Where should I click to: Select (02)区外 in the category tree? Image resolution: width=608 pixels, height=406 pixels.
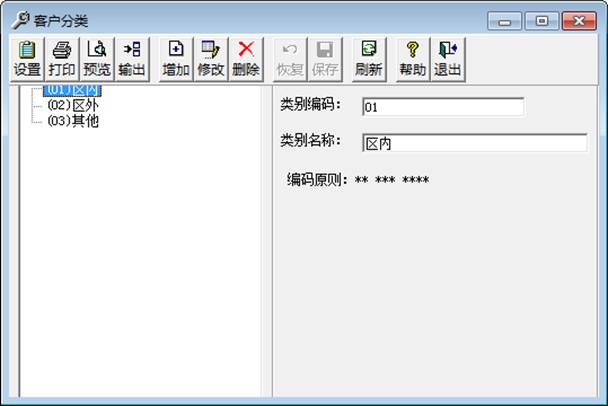tap(72, 105)
